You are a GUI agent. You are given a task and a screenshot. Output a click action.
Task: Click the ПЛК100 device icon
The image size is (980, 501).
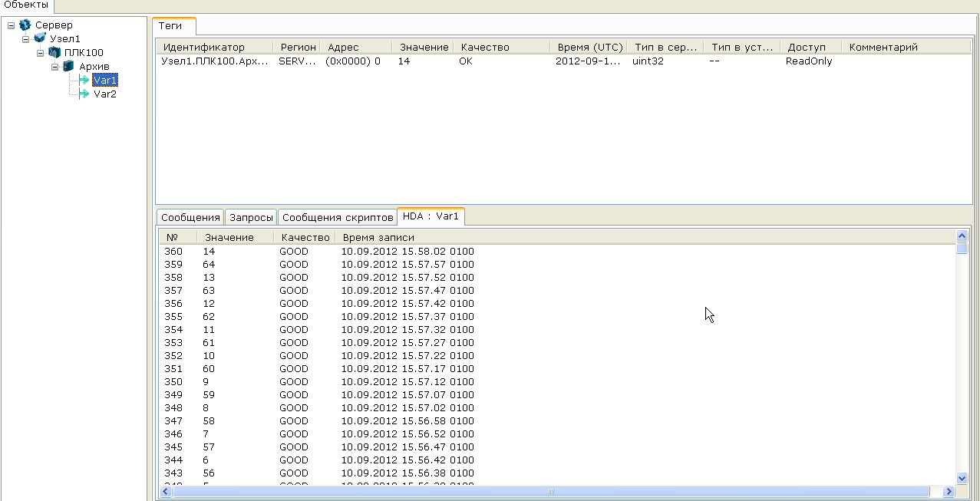tap(54, 52)
